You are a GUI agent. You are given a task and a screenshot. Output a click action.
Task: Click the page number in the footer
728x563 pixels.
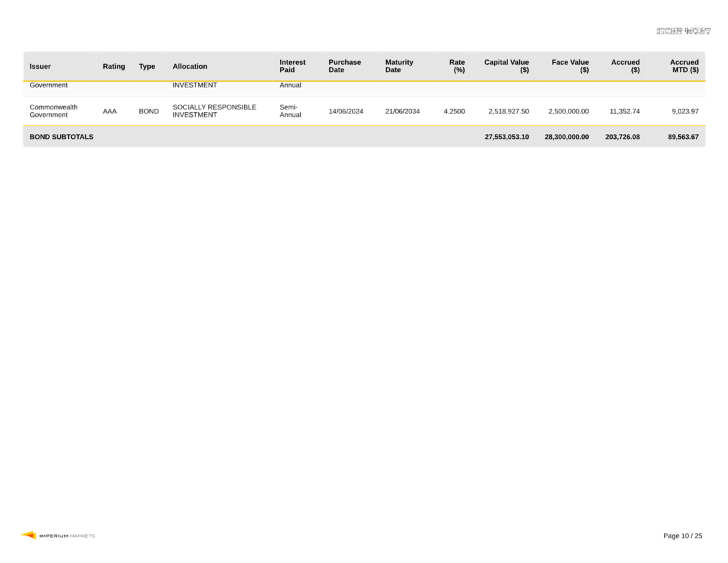(x=683, y=536)
